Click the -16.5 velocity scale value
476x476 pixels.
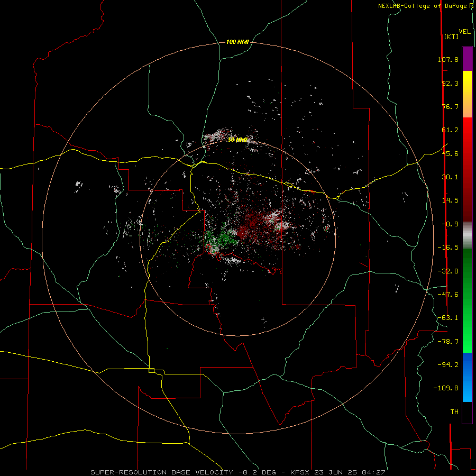[x=448, y=248]
